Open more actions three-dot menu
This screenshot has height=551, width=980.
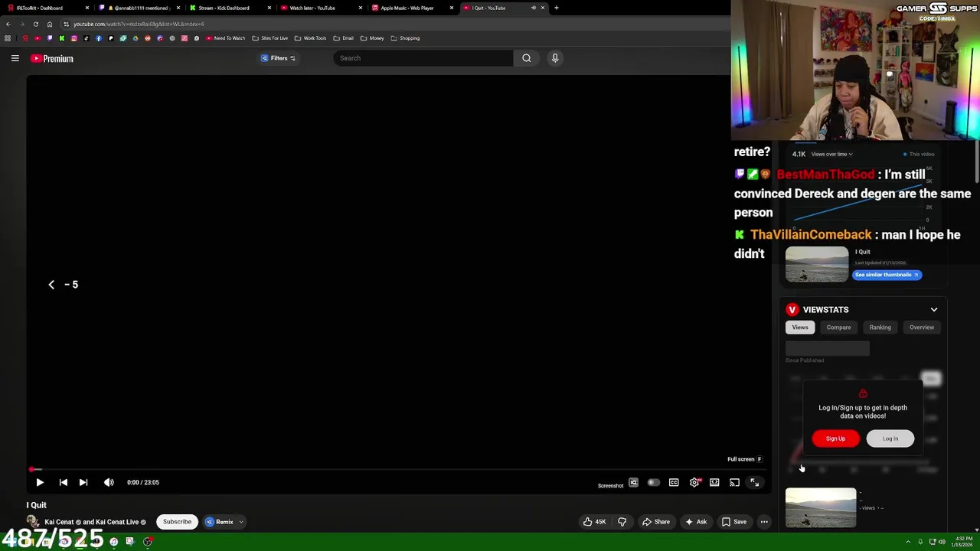coord(764,522)
